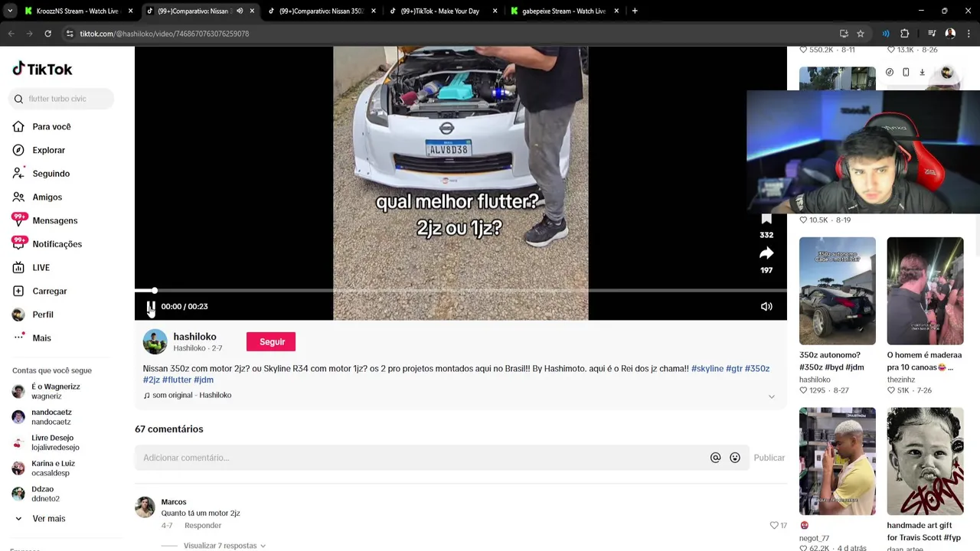Open Marcos commenter avatar
980x551 pixels.
(145, 507)
